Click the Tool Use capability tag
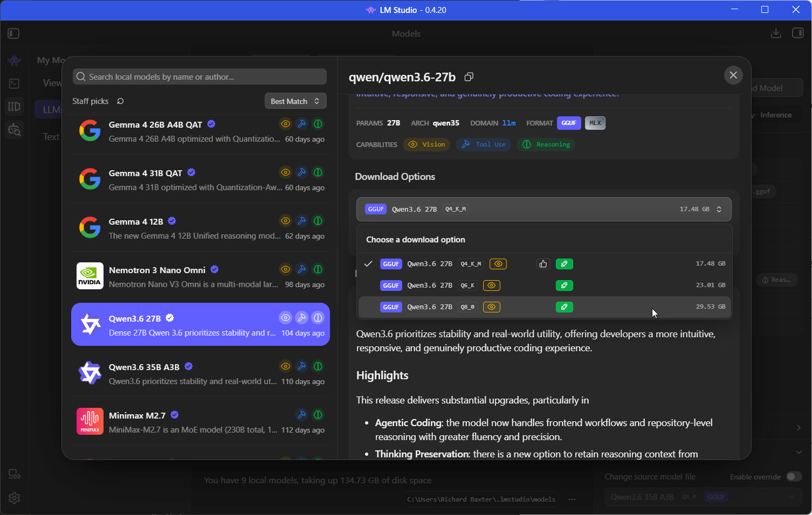 (484, 144)
